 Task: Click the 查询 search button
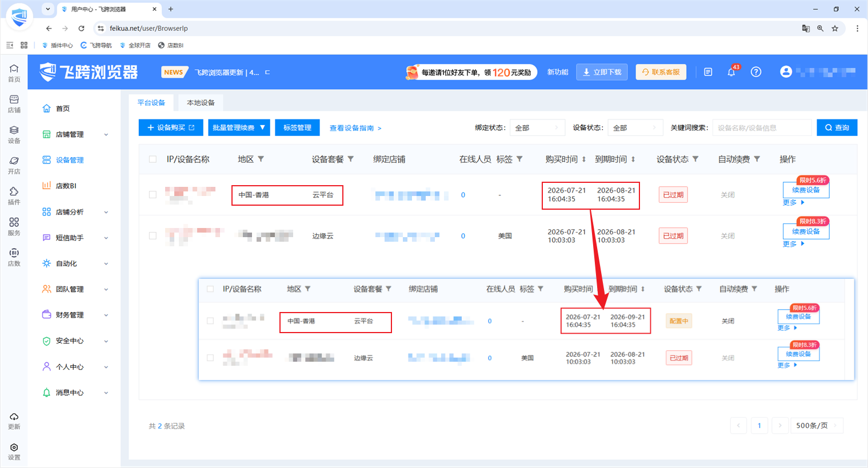[837, 127]
